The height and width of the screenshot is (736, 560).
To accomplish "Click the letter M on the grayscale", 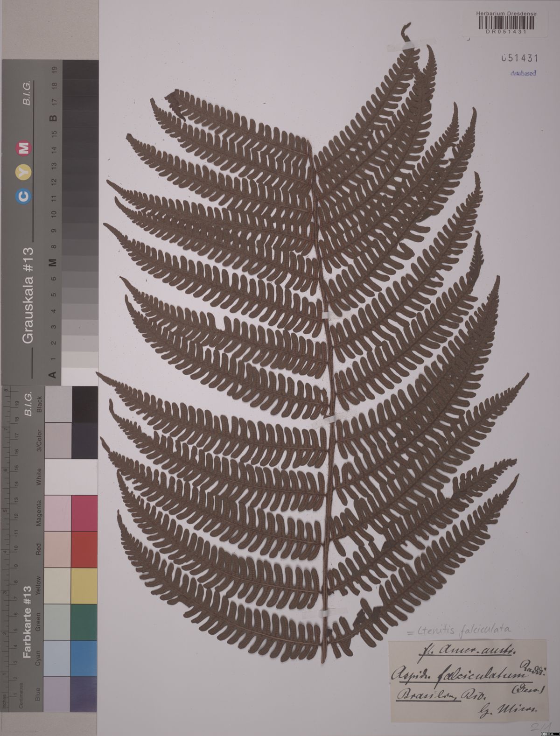I will 54,262.
